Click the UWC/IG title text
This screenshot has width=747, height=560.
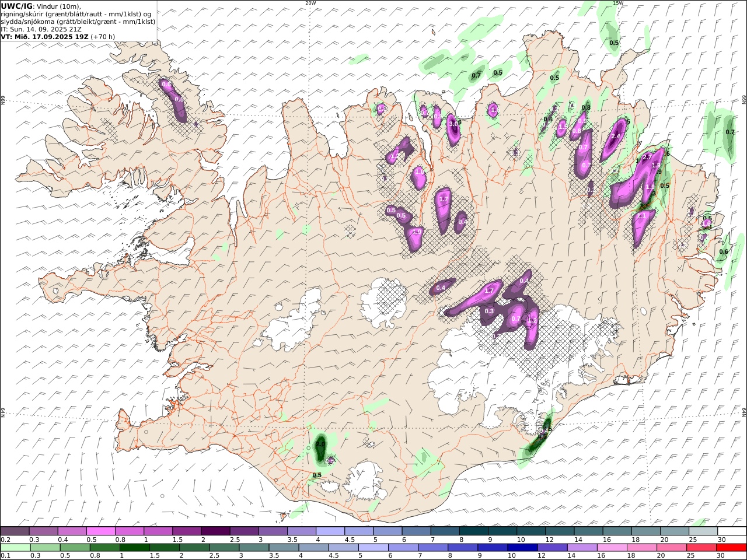[x=16, y=6]
